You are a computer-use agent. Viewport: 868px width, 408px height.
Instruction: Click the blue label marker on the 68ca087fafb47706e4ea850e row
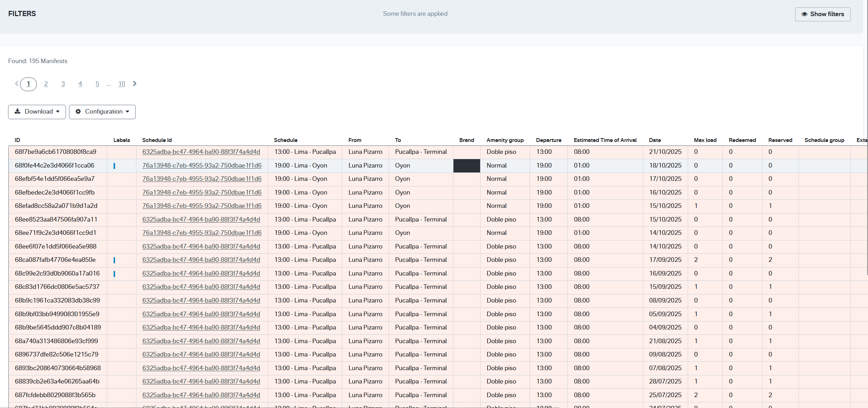point(114,260)
